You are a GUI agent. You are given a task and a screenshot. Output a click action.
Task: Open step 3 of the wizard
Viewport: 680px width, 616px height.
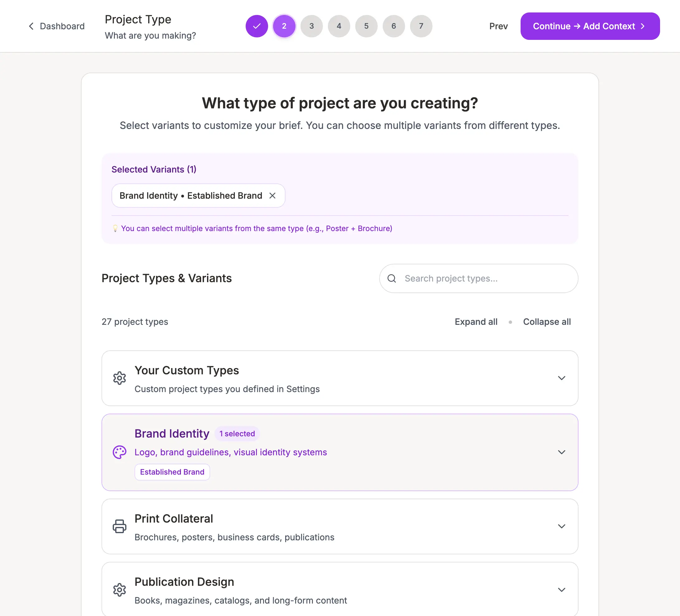tap(312, 26)
